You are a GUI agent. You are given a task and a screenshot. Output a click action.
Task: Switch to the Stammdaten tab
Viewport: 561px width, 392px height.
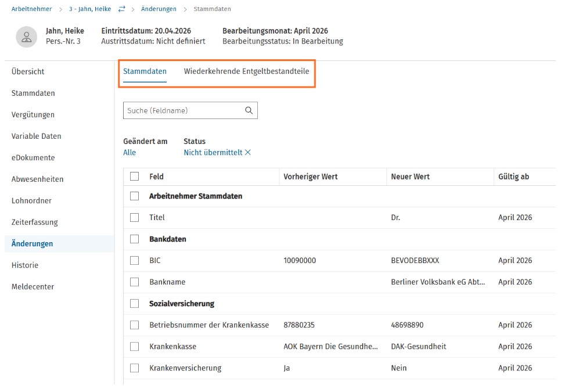click(145, 71)
